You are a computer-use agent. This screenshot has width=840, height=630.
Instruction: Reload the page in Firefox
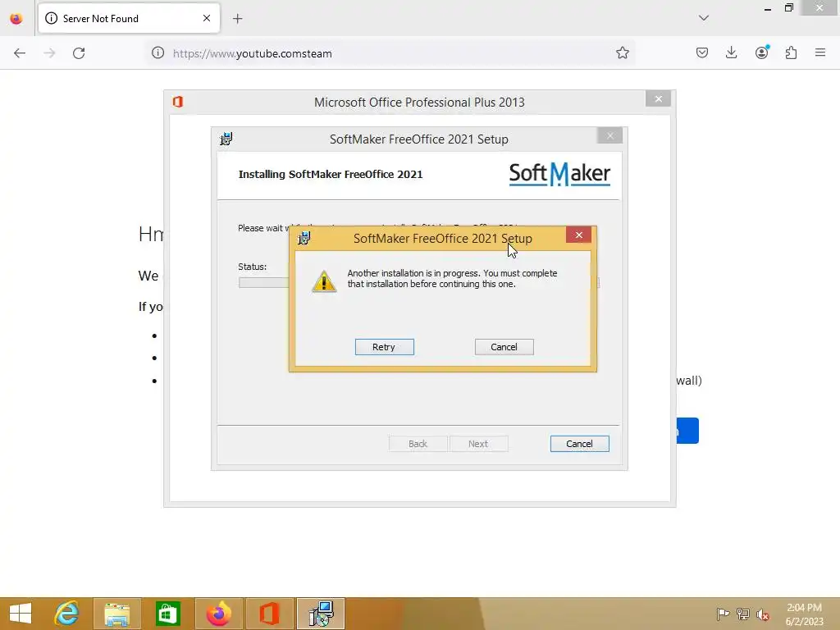click(79, 53)
